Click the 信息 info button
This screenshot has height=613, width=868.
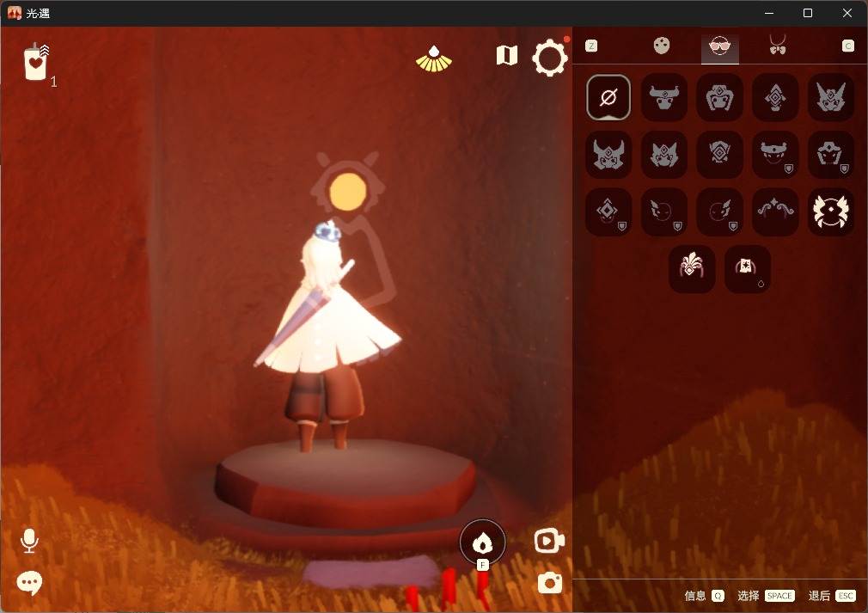click(x=704, y=595)
